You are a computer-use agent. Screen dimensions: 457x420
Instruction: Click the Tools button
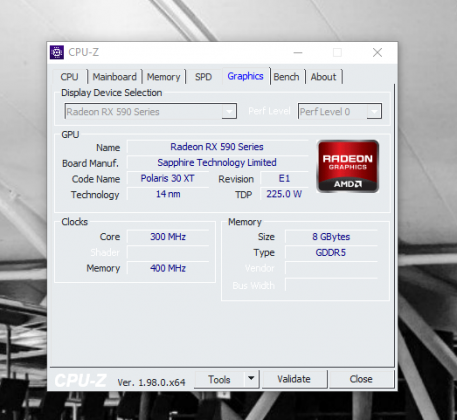219,379
